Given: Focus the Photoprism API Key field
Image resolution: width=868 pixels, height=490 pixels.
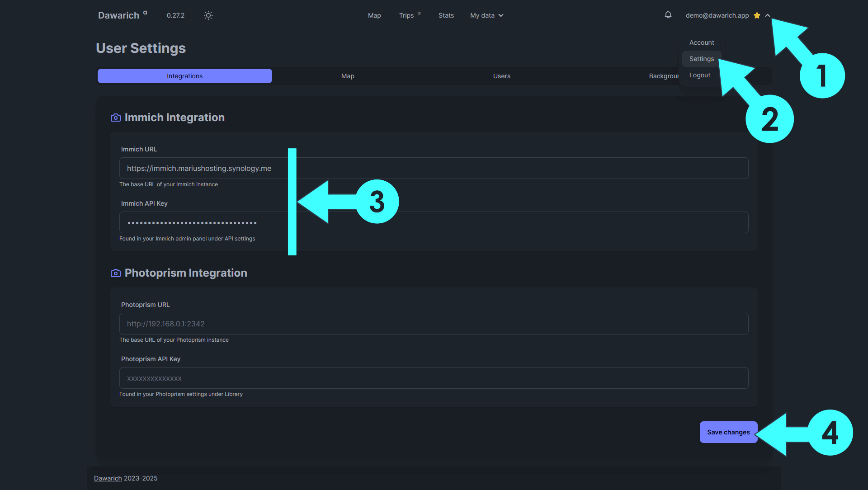Looking at the screenshot, I should (434, 378).
